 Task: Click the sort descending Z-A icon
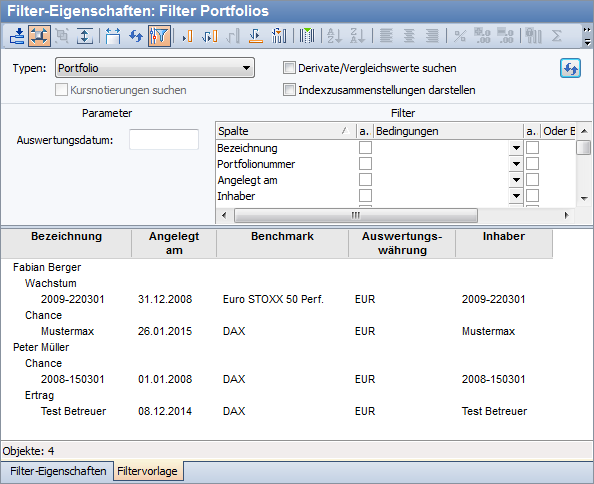[357, 36]
